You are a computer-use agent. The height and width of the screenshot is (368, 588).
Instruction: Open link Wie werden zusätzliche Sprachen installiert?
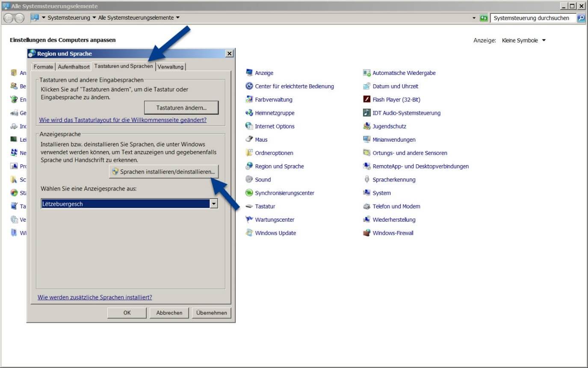(95, 297)
